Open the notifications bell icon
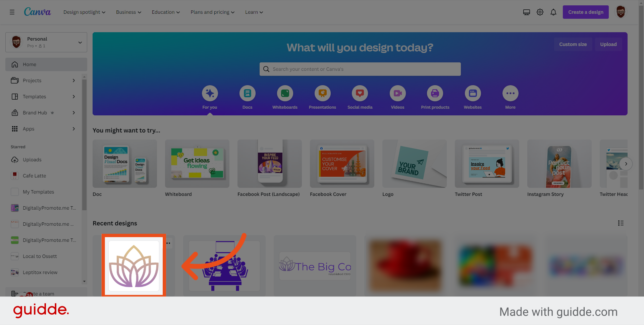 click(x=553, y=12)
